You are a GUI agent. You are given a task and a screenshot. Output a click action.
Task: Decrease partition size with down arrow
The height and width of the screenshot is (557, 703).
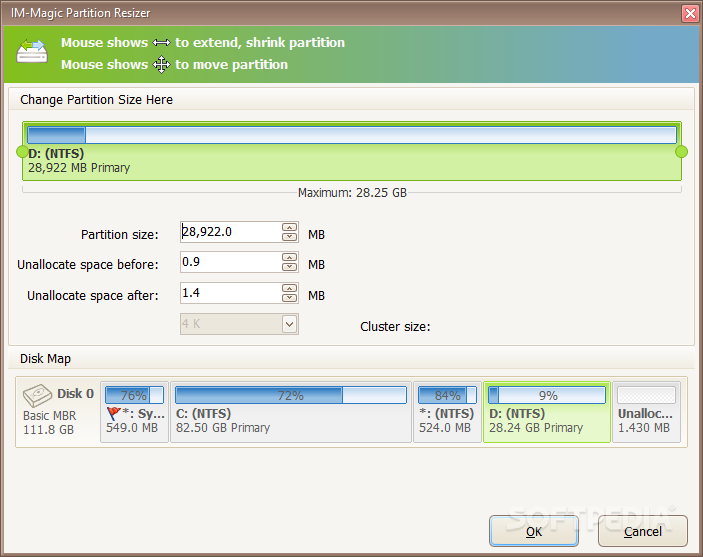pos(290,237)
